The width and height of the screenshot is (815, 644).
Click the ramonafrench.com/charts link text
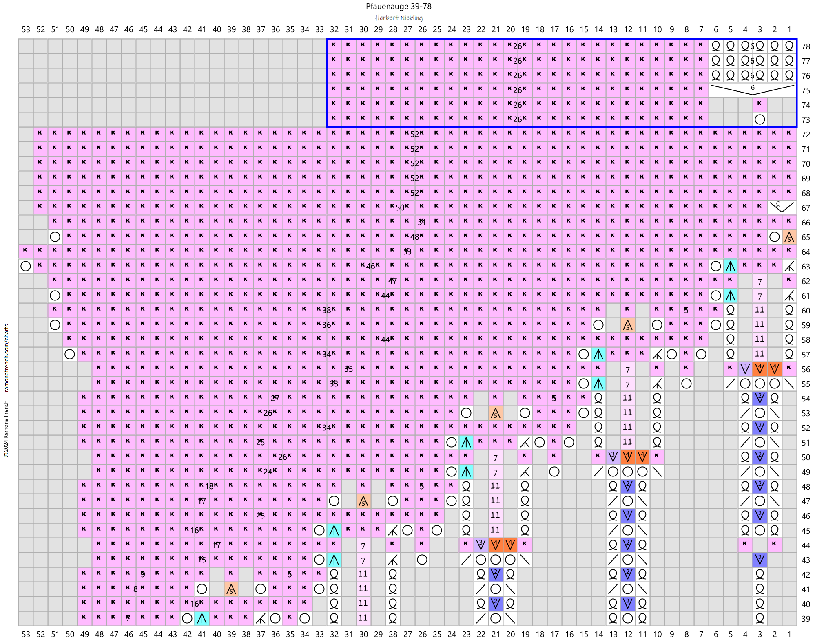7,358
